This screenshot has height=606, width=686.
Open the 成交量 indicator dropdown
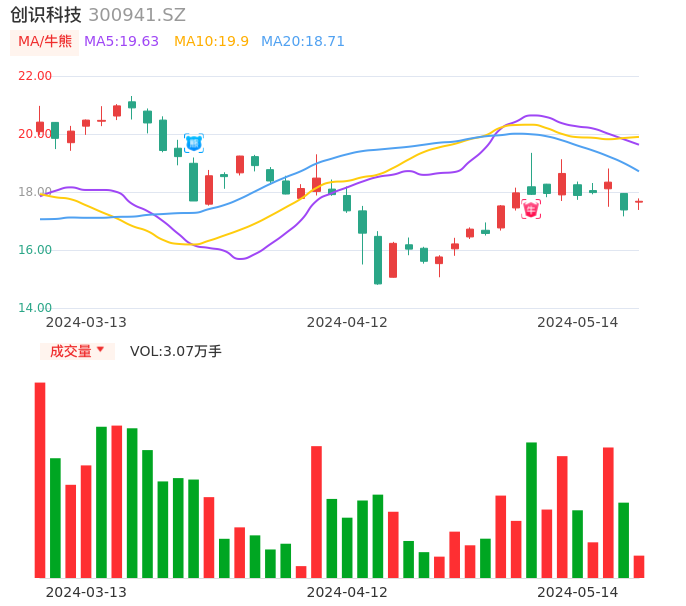click(x=77, y=351)
